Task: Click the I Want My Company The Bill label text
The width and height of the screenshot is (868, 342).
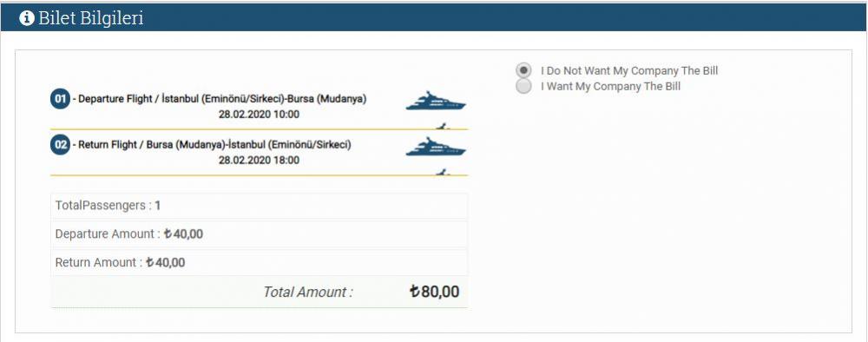Action: point(610,86)
